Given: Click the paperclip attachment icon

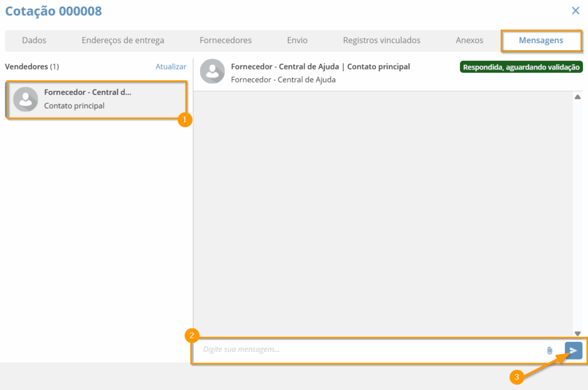Looking at the screenshot, I should coord(550,350).
